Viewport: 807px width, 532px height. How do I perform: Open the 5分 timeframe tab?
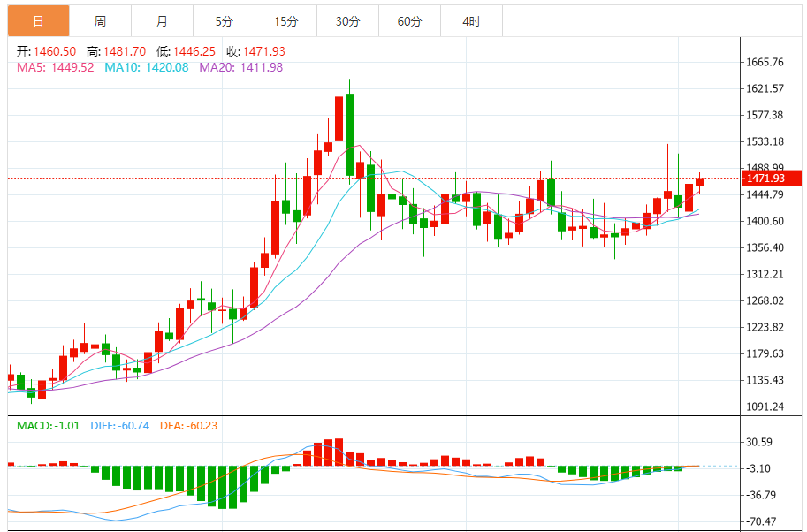[x=224, y=21]
